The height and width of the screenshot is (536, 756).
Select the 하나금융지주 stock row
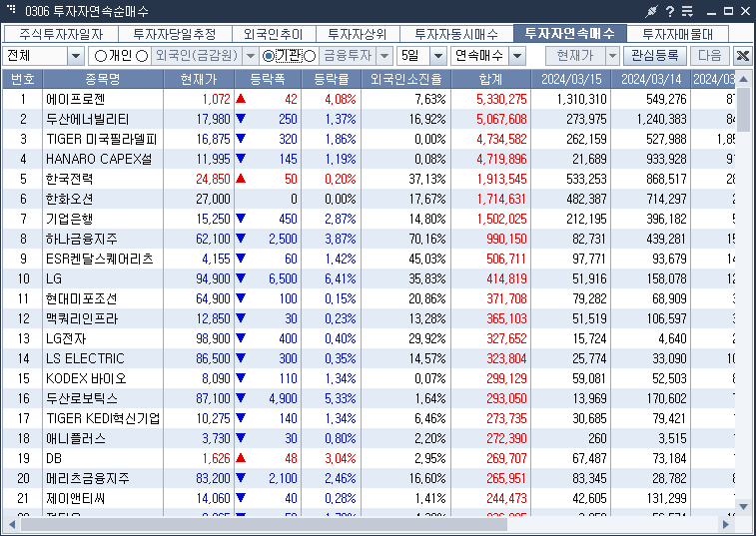click(369, 240)
